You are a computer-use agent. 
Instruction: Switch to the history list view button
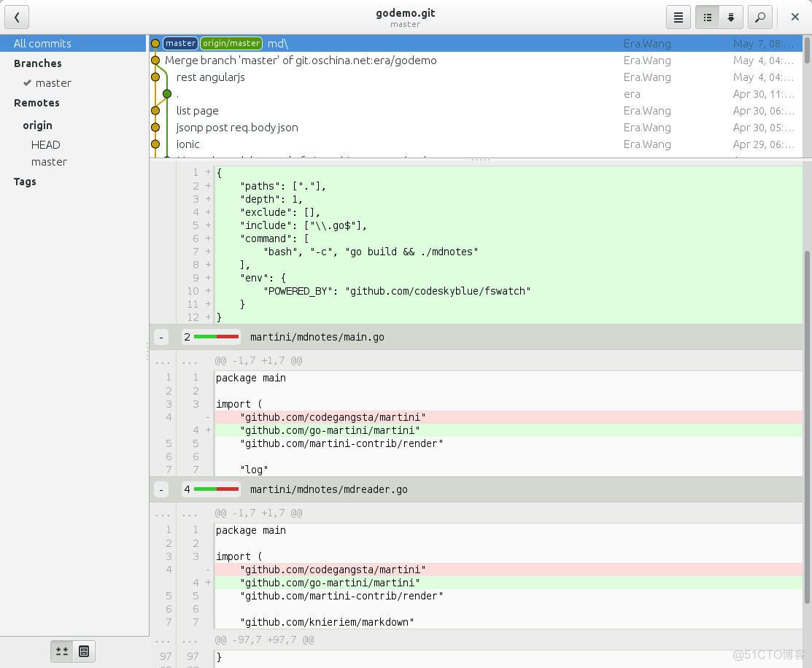coord(708,17)
